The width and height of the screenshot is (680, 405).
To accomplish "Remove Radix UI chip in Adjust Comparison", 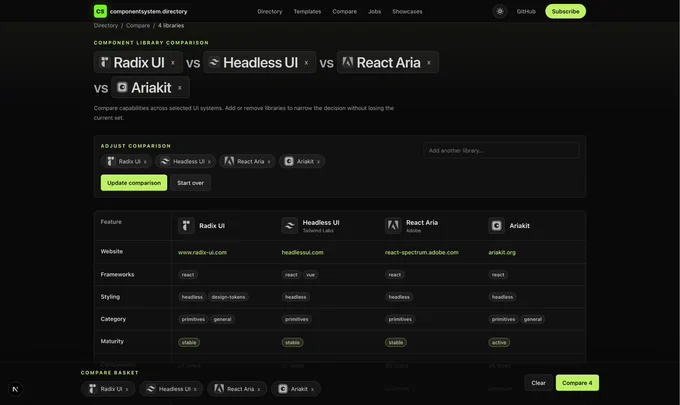I will tap(145, 162).
